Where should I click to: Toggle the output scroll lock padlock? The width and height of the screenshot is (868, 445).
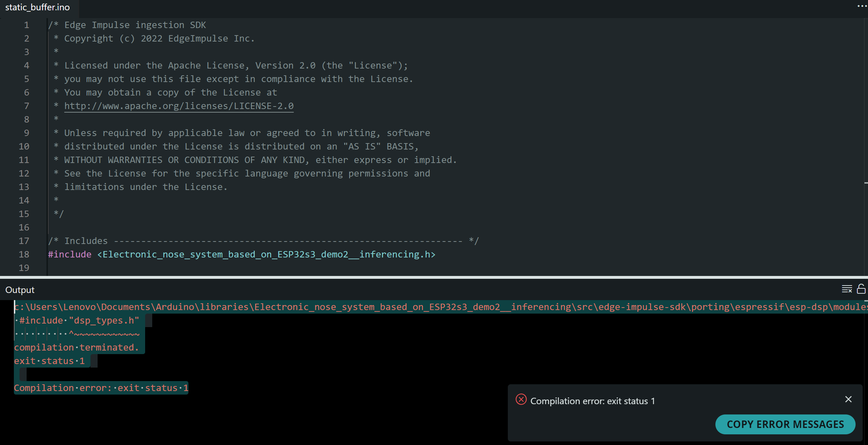861,289
